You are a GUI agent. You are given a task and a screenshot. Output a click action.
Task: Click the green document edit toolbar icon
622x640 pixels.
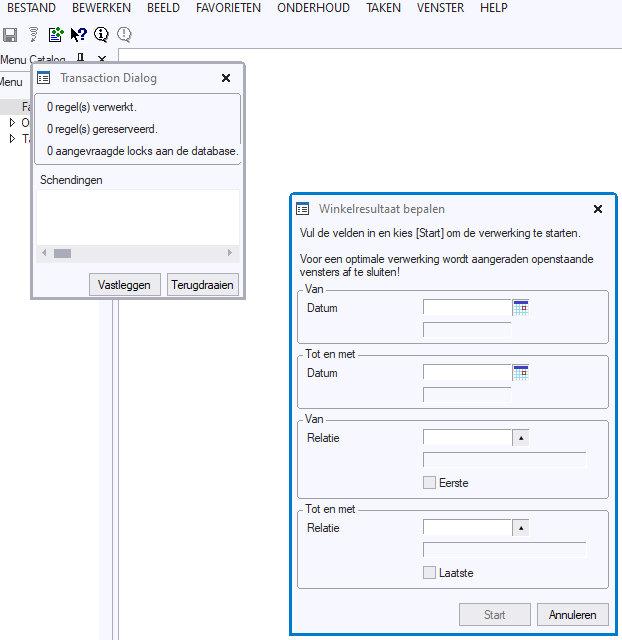coord(56,35)
